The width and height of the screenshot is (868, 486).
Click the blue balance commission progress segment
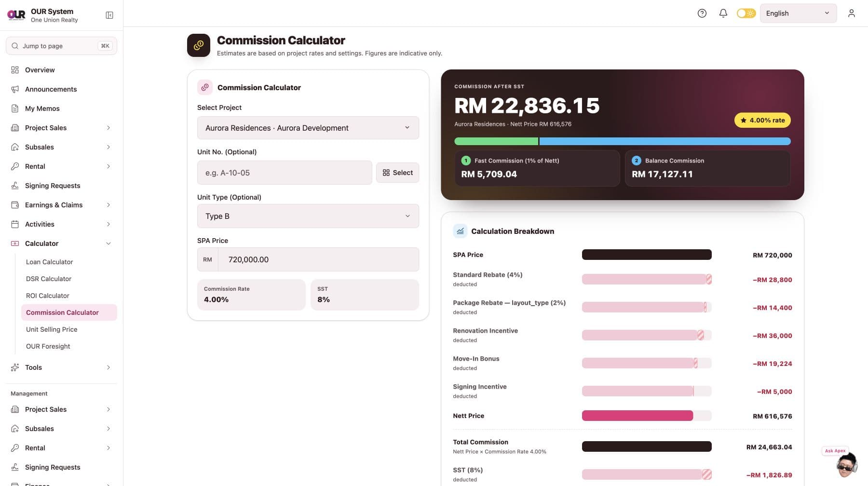665,141
